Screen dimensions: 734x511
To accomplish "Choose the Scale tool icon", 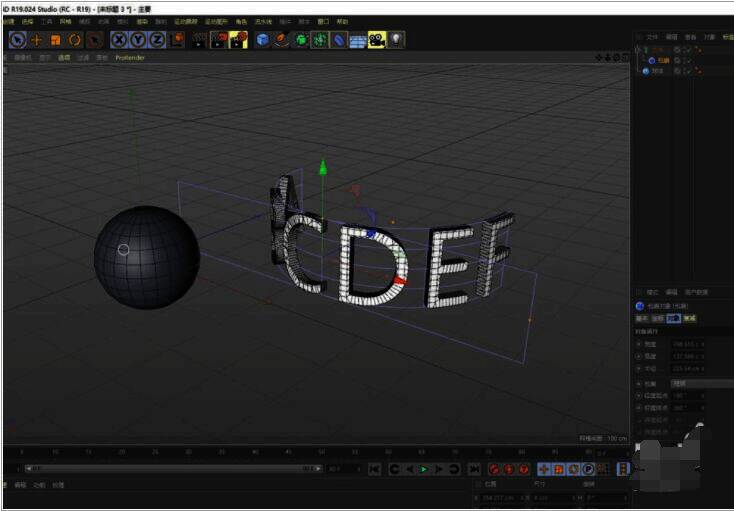I will (x=55, y=40).
